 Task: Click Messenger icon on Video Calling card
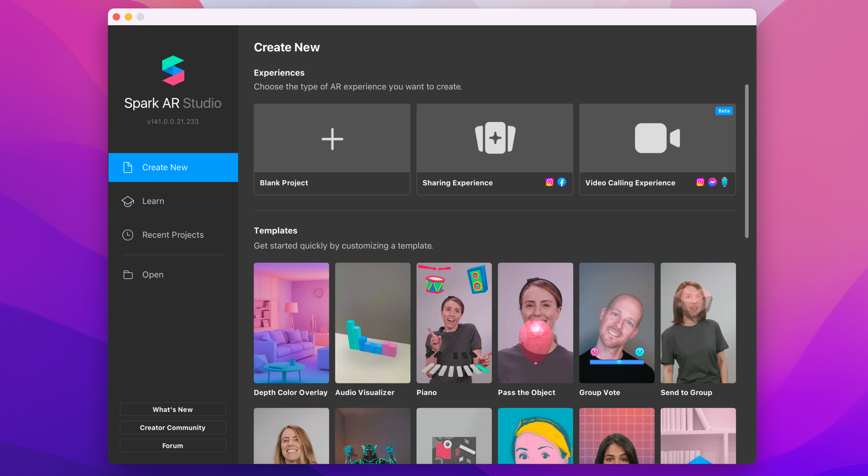click(712, 182)
